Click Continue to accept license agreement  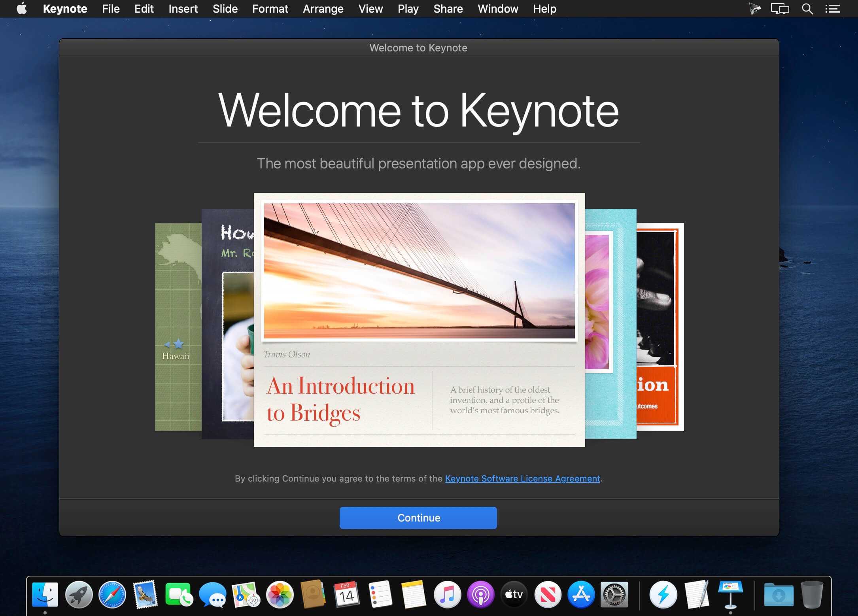pos(418,518)
